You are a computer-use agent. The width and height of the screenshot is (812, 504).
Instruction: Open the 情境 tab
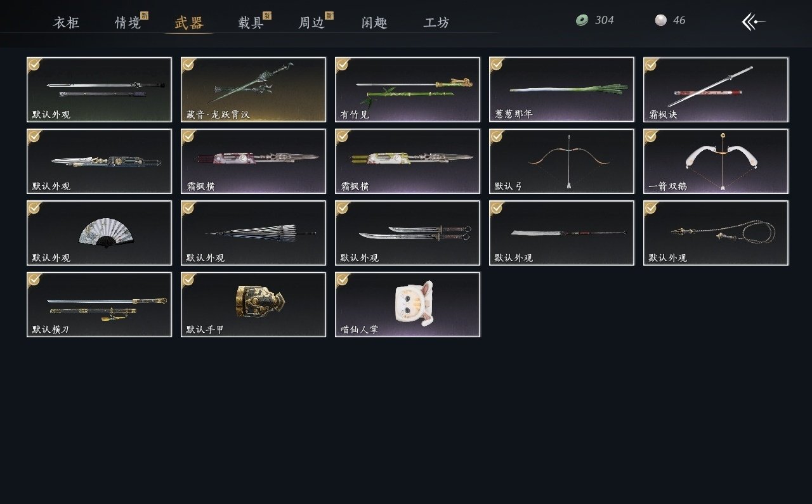pos(128,23)
